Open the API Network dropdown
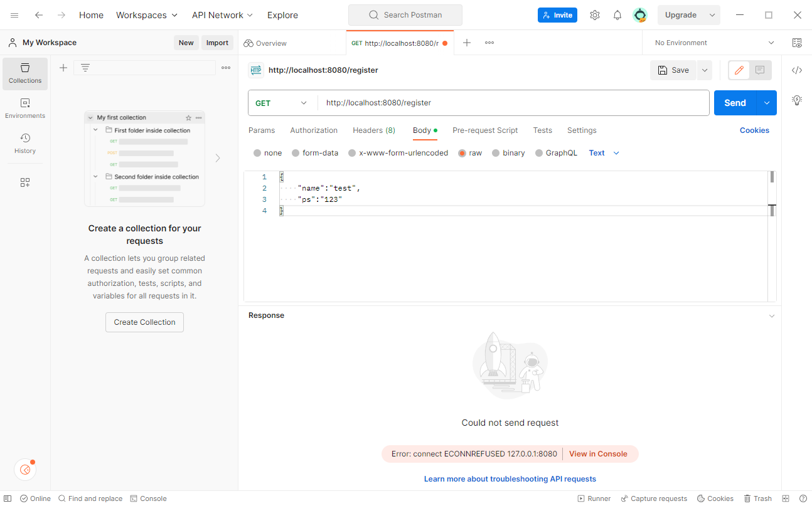The height and width of the screenshot is (506, 812). (222, 15)
